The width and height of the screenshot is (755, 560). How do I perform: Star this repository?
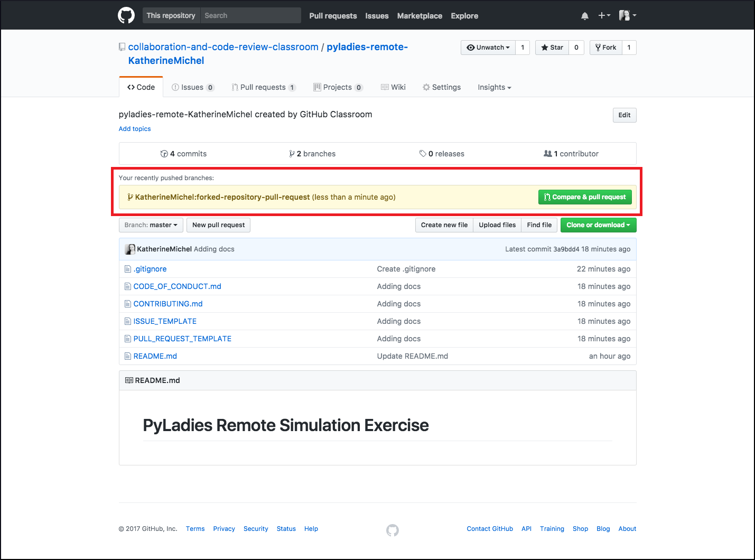click(x=552, y=48)
